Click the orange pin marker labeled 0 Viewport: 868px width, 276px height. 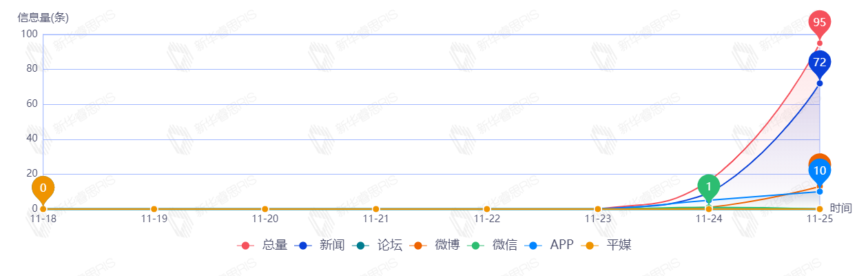(43, 188)
